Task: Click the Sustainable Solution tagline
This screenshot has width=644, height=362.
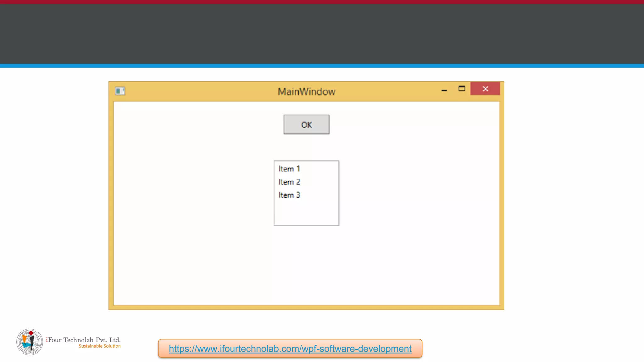Action: (100, 346)
